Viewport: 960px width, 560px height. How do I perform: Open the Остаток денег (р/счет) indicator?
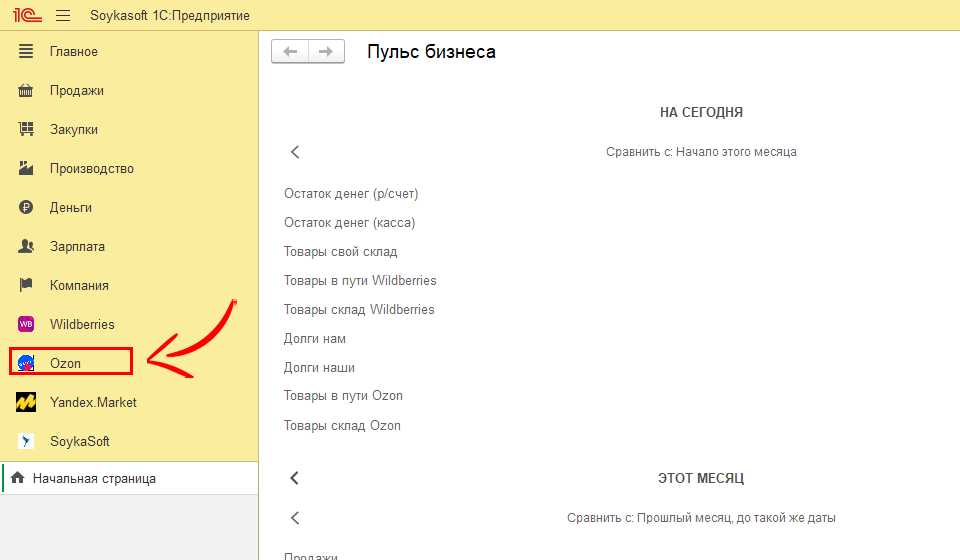tap(351, 194)
